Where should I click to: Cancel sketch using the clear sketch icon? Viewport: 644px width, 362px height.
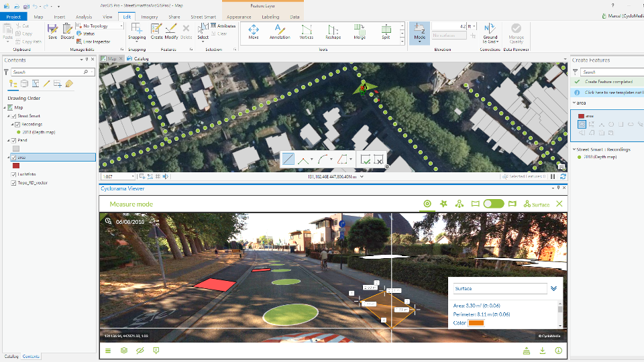point(378,160)
